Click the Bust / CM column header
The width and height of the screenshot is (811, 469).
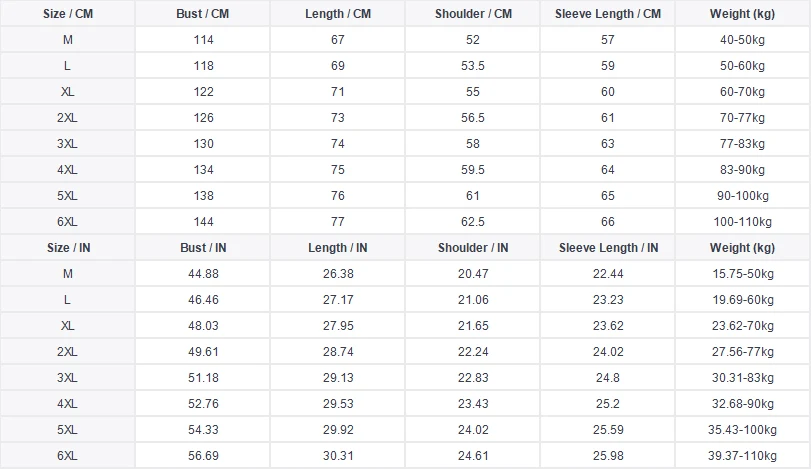coord(203,13)
